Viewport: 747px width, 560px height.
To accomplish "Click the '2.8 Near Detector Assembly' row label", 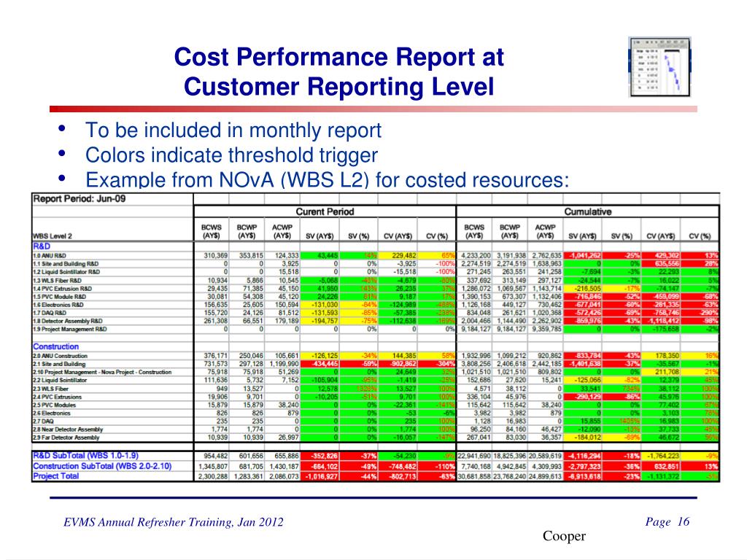I will click(x=68, y=429).
